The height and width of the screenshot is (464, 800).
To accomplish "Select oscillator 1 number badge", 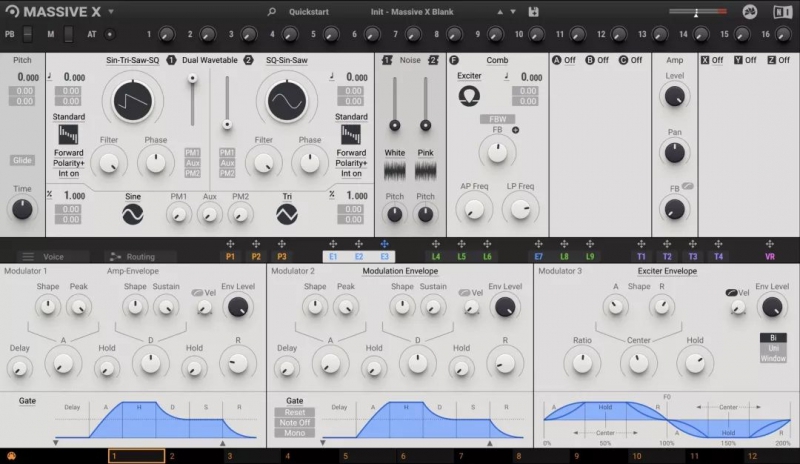I will pyautogui.click(x=171, y=60).
